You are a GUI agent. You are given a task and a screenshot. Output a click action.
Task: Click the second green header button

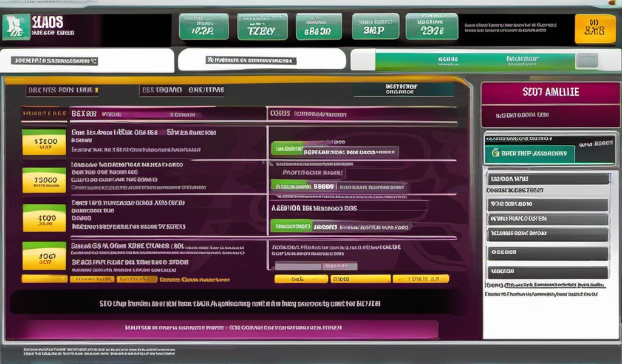coord(262,27)
